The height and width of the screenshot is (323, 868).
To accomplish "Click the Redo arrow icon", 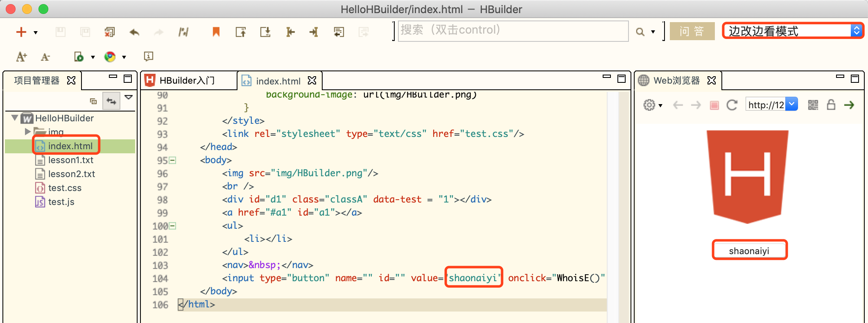I will click(x=159, y=32).
